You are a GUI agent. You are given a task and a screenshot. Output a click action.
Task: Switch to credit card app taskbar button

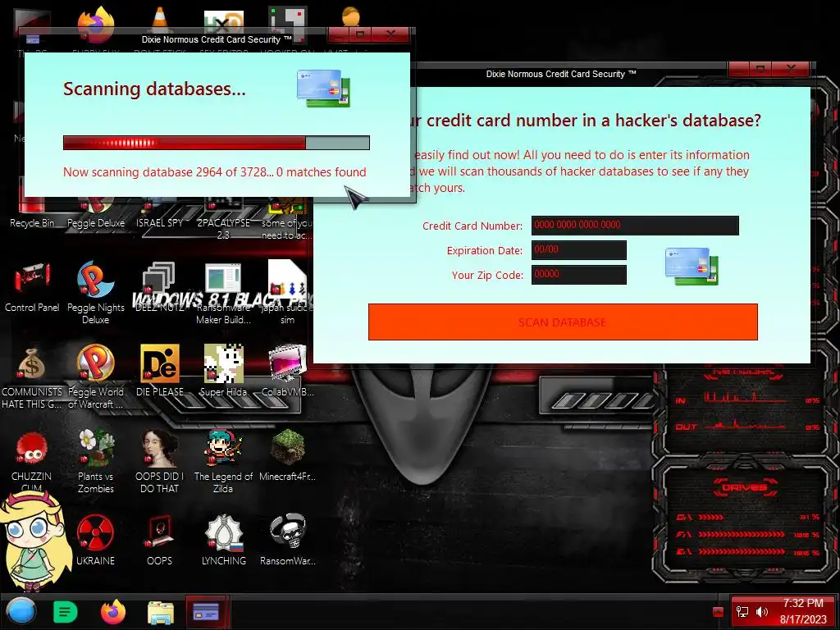(x=206, y=611)
